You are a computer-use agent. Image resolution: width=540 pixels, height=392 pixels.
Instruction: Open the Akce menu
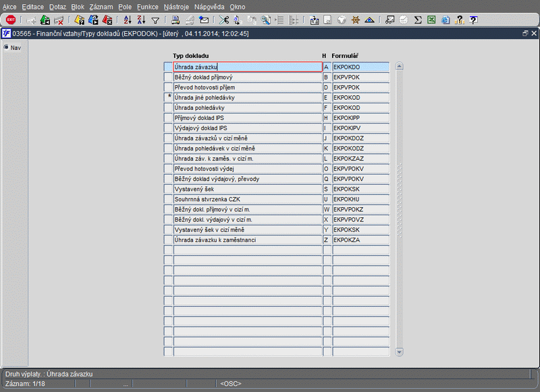coord(9,7)
